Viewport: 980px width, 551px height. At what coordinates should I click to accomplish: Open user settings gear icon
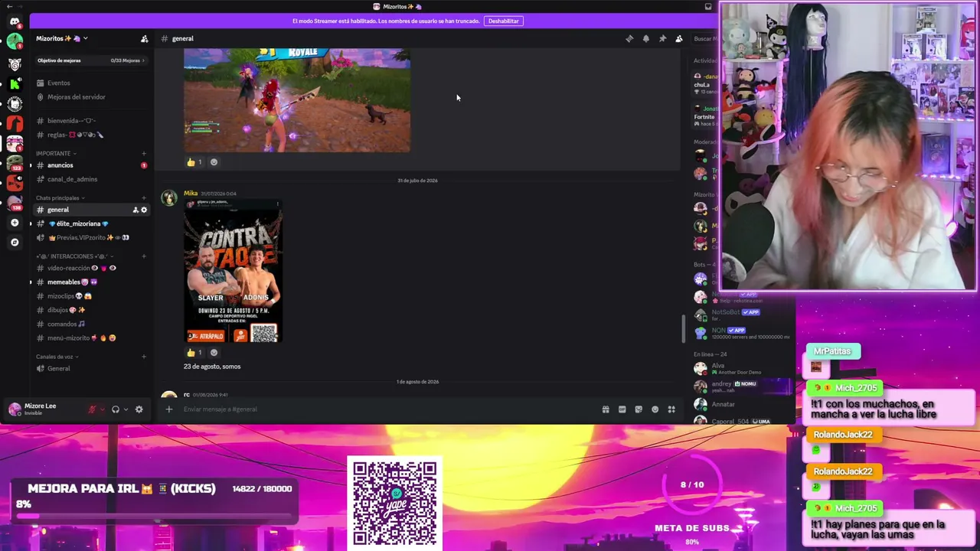[x=139, y=409]
